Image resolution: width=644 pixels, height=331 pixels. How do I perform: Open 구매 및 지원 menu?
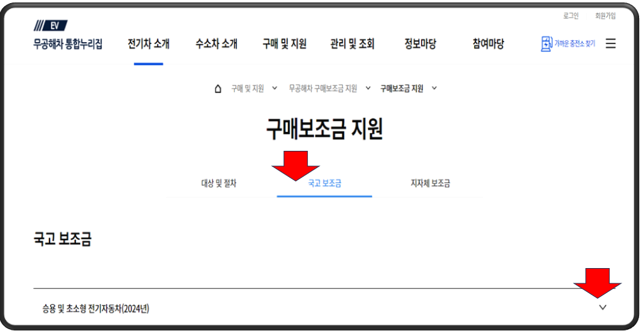[285, 43]
